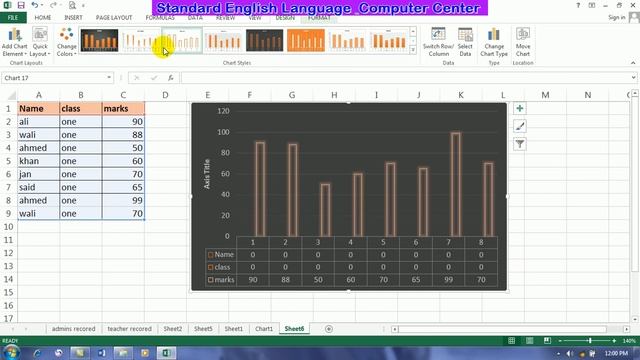Open the FILE tab
Viewport: 640px width, 360px height.
[x=13, y=18]
